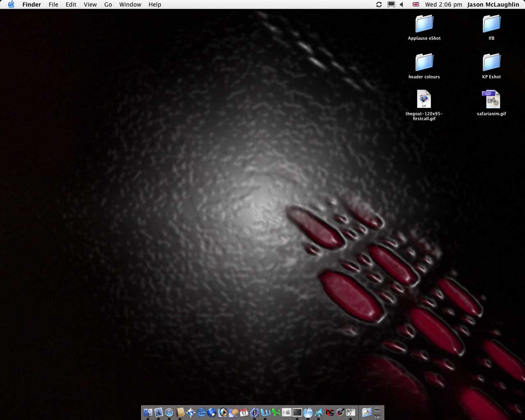Launch Internet Explorer from the dock
This screenshot has width=525, height=420.
(201, 412)
